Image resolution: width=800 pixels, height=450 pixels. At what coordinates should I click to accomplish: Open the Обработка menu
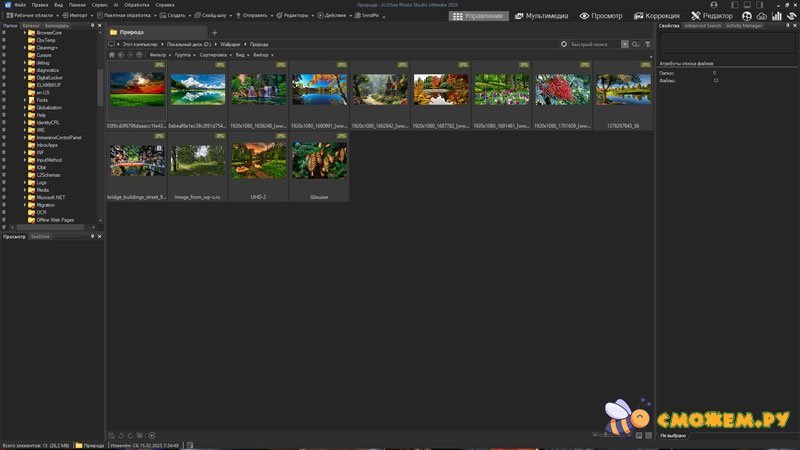(137, 5)
